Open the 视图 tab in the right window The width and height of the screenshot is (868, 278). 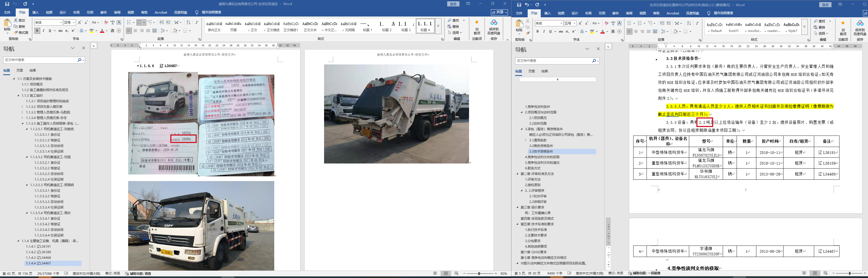click(643, 13)
